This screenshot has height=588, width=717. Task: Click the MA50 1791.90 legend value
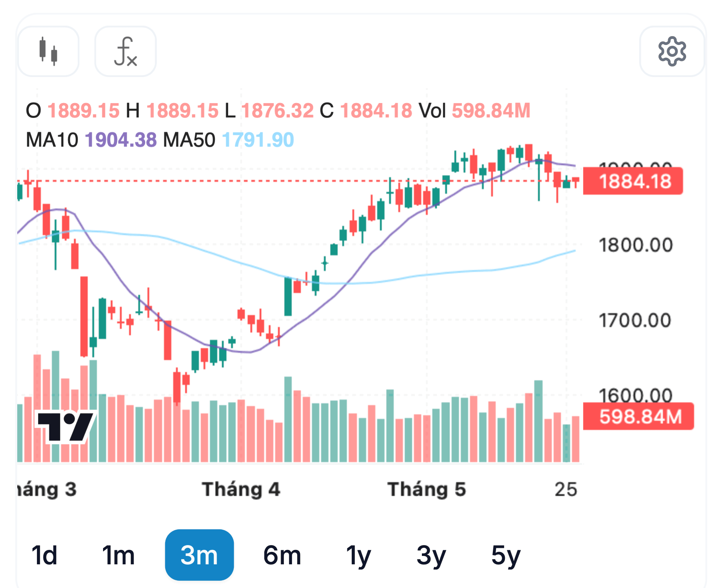click(229, 140)
